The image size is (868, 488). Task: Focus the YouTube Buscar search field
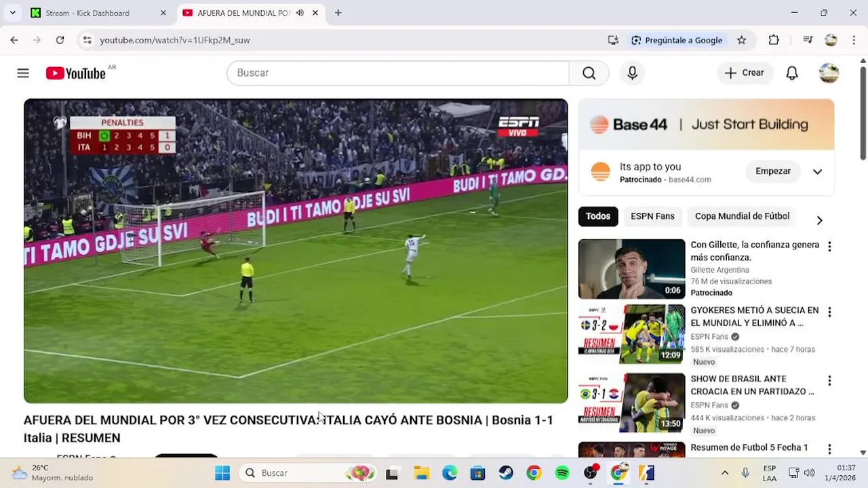pos(398,73)
